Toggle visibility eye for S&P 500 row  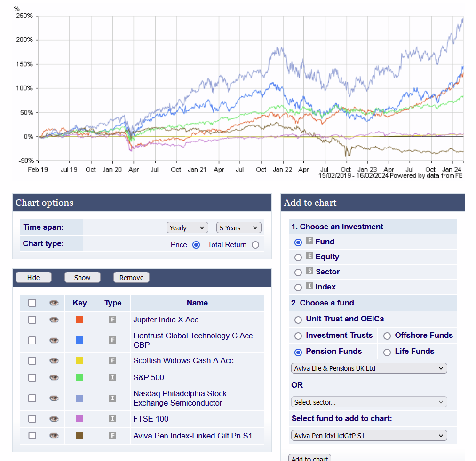pos(54,377)
